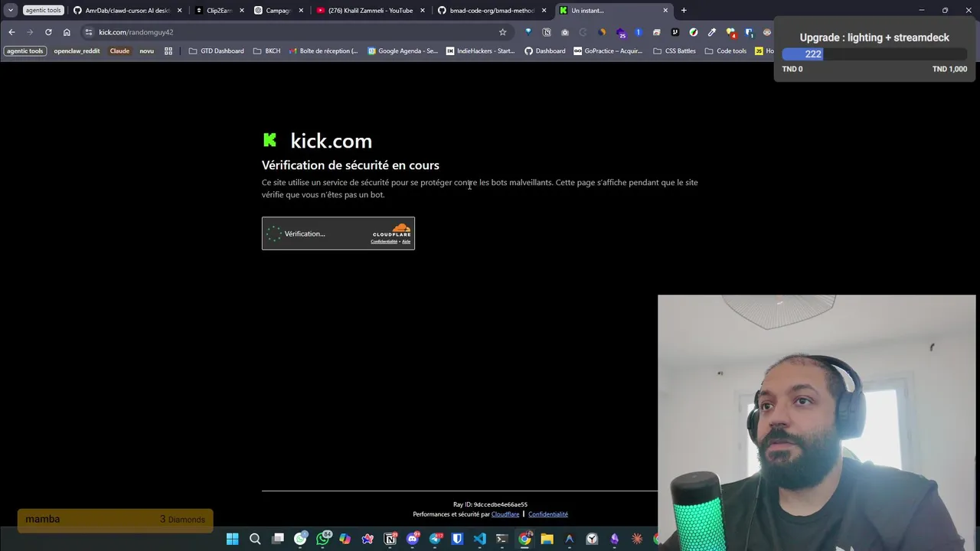Open the blue circle 1Password-style extension
The image size is (980, 551).
click(x=639, y=32)
